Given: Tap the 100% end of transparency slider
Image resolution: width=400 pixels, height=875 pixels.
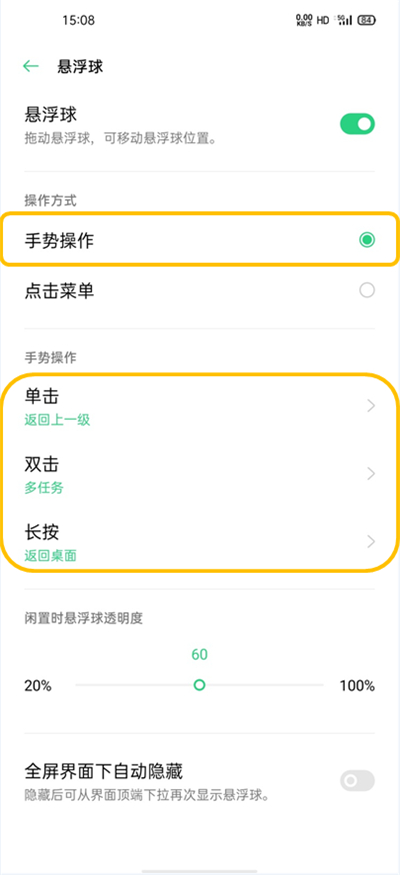Looking at the screenshot, I should click(x=357, y=686).
